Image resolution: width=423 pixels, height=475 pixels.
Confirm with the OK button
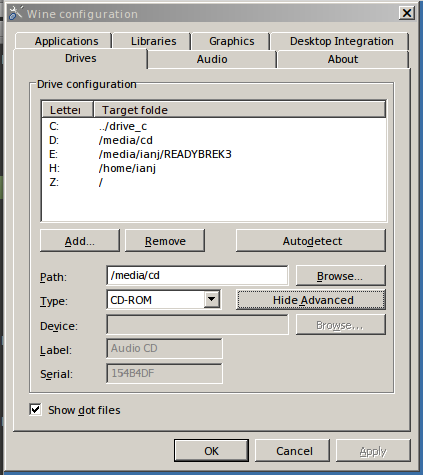click(x=211, y=451)
